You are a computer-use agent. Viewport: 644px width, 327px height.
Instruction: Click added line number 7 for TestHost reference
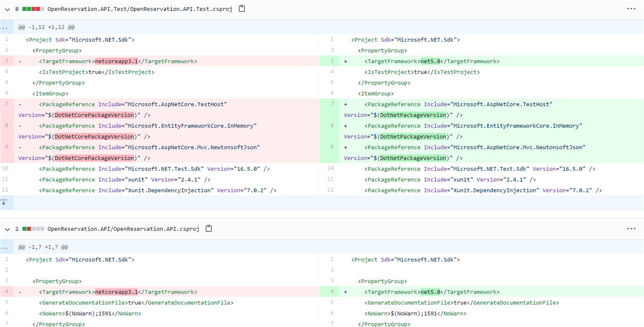pos(332,104)
